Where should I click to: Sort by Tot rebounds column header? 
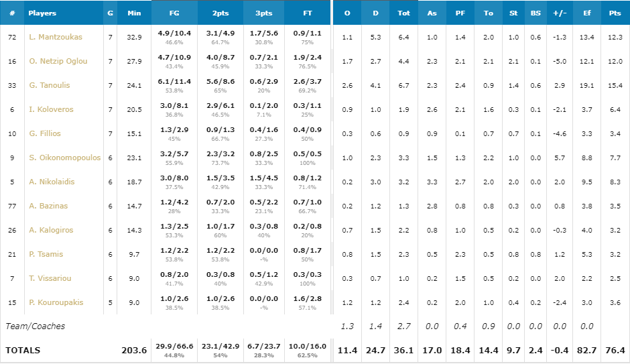click(x=404, y=13)
